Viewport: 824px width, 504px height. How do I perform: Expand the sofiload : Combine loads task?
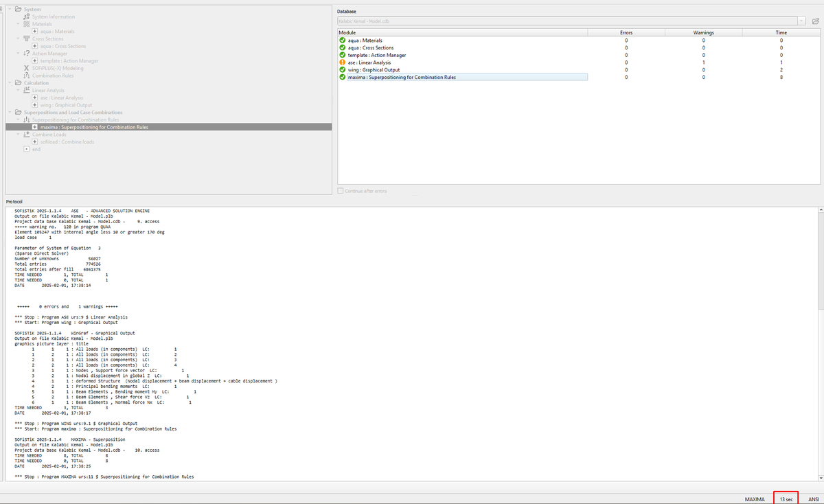(35, 142)
